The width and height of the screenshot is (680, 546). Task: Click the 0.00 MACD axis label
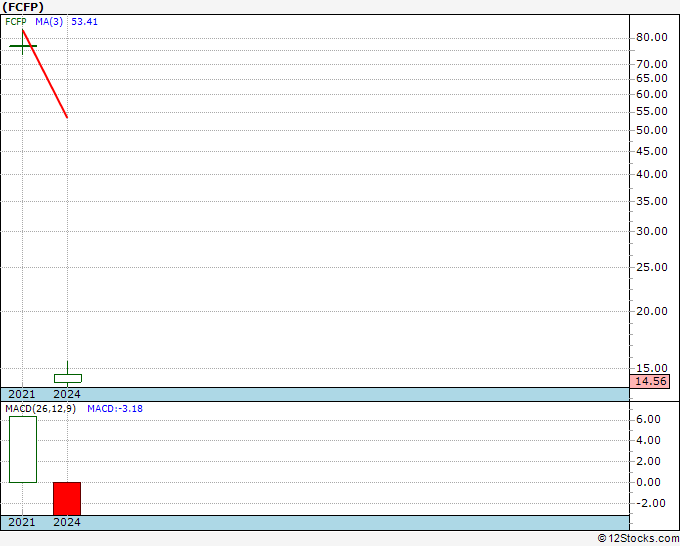(648, 482)
